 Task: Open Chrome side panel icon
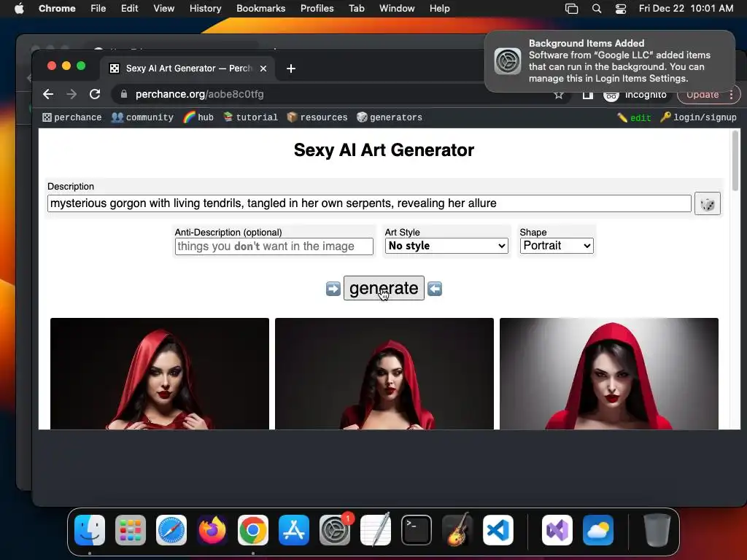(588, 95)
